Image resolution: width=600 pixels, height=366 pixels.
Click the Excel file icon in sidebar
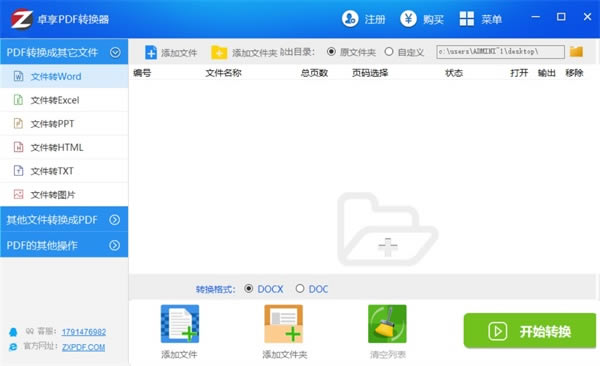pos(18,100)
